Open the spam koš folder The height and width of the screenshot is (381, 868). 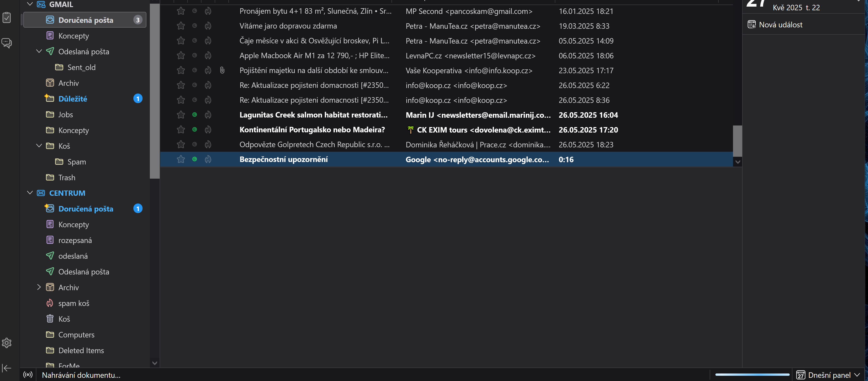[x=85, y=303]
